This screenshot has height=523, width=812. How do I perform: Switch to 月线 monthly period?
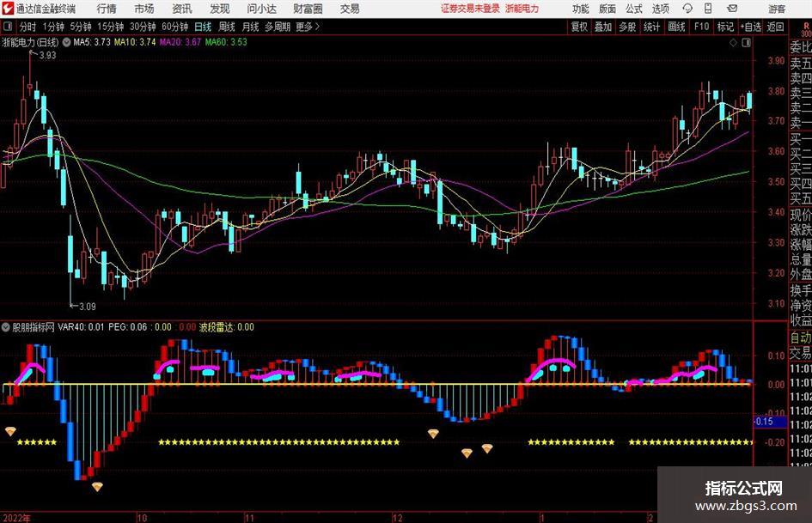point(250,27)
